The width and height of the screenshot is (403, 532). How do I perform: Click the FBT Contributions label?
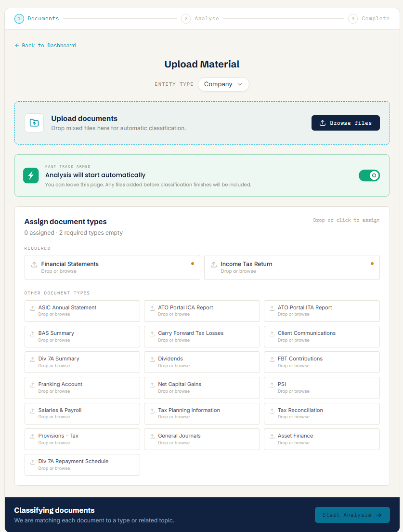click(300, 359)
